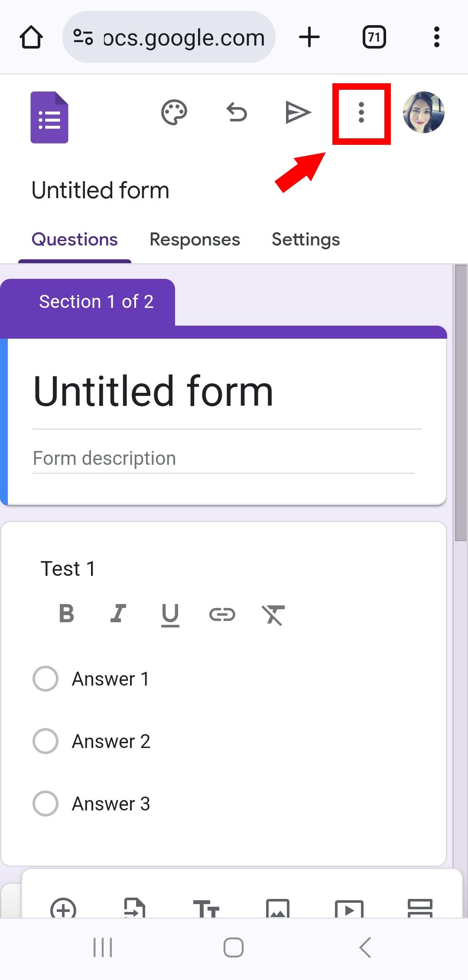
Task: Select the Answer 3 radio button
Action: pyautogui.click(x=45, y=804)
